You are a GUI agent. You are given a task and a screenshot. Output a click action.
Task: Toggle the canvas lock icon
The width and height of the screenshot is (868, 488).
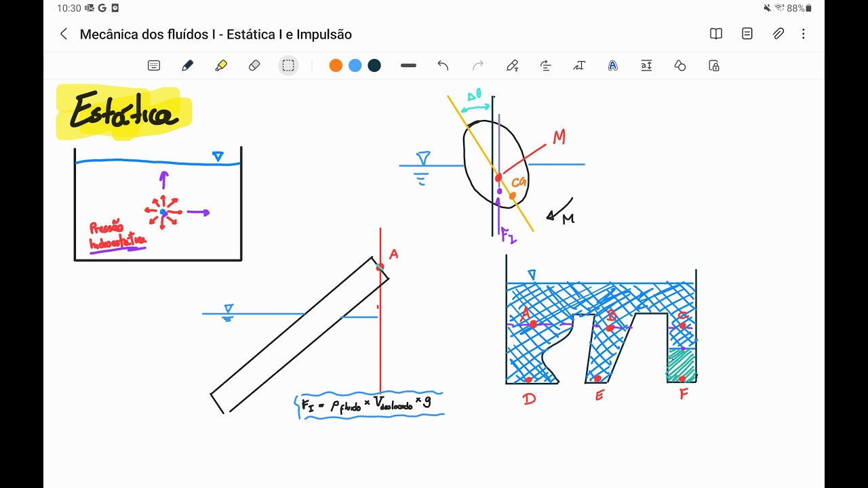coord(713,66)
